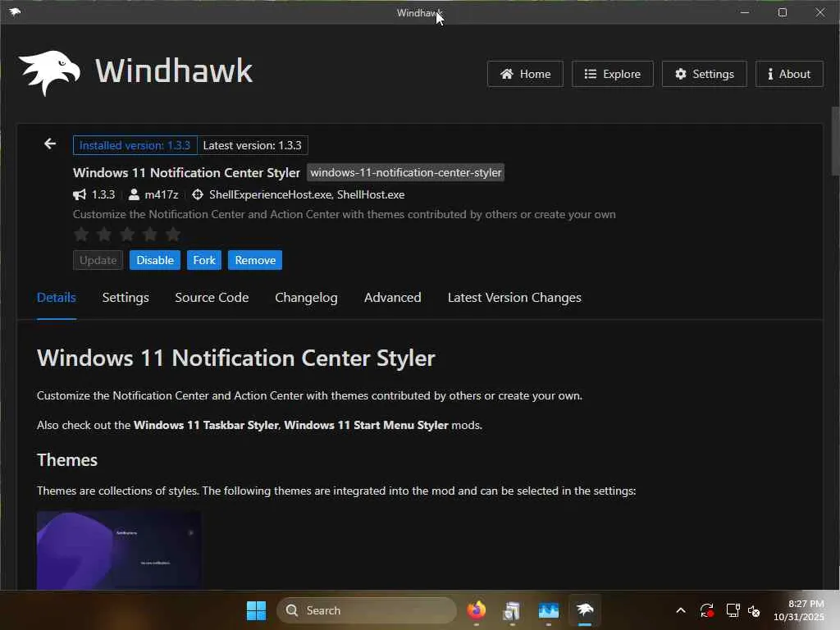The width and height of the screenshot is (840, 630).
Task: Show hidden tray icons chevron
Action: 680,610
